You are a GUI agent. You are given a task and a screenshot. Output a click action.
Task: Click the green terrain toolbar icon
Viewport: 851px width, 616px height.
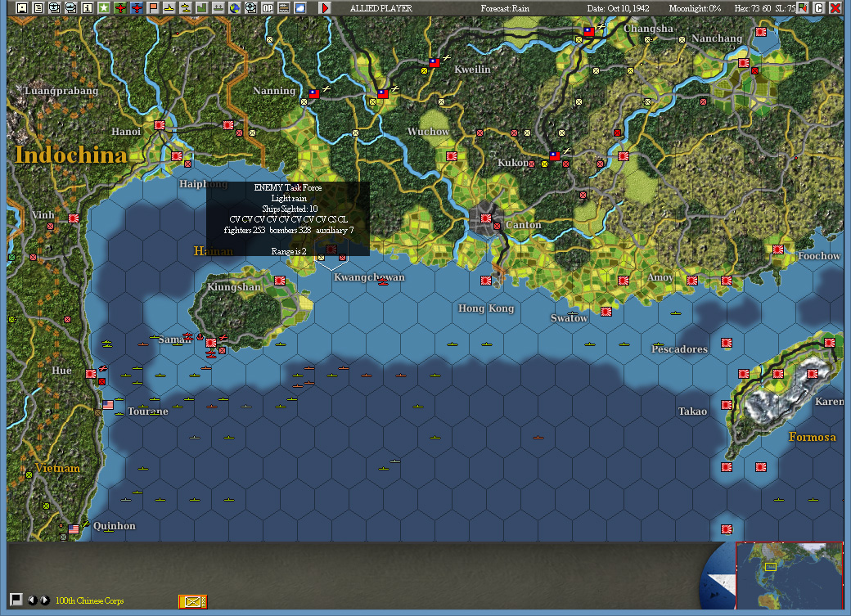(x=201, y=7)
